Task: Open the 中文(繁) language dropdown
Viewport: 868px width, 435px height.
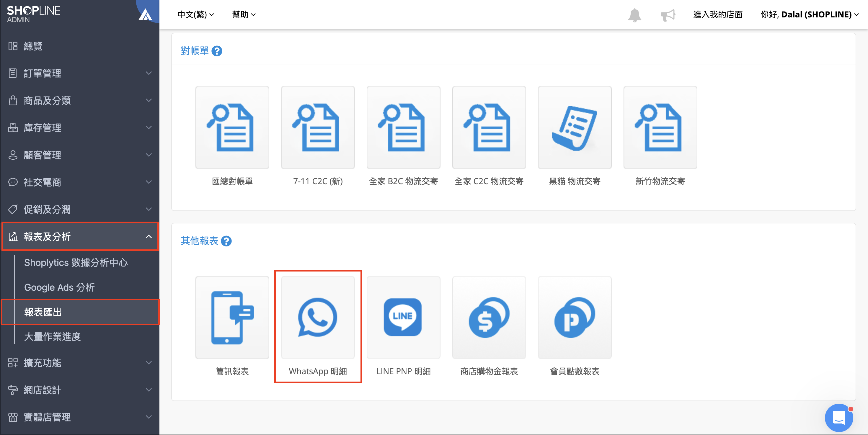Action: click(196, 14)
